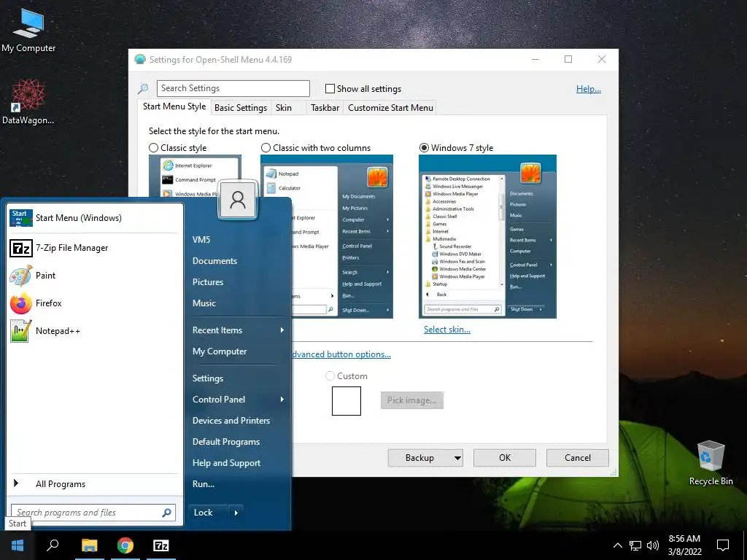Open Documents in start menu
The image size is (747, 560).
point(214,261)
